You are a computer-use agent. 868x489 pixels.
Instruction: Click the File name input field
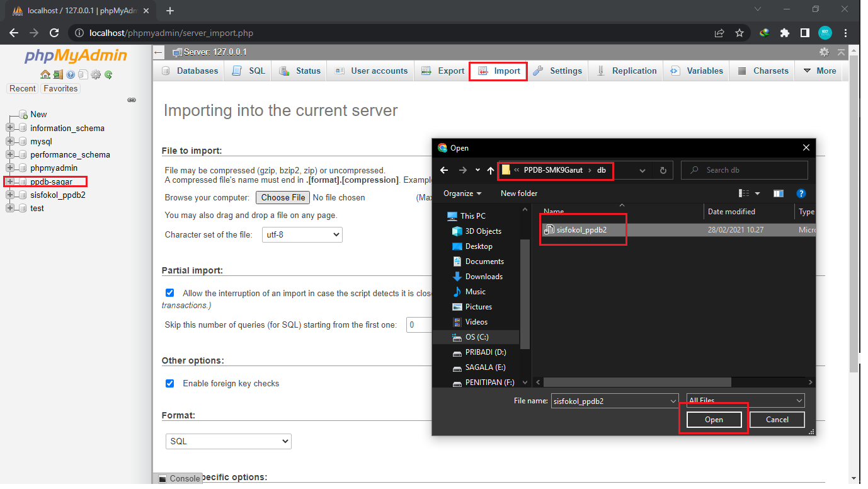pos(615,401)
